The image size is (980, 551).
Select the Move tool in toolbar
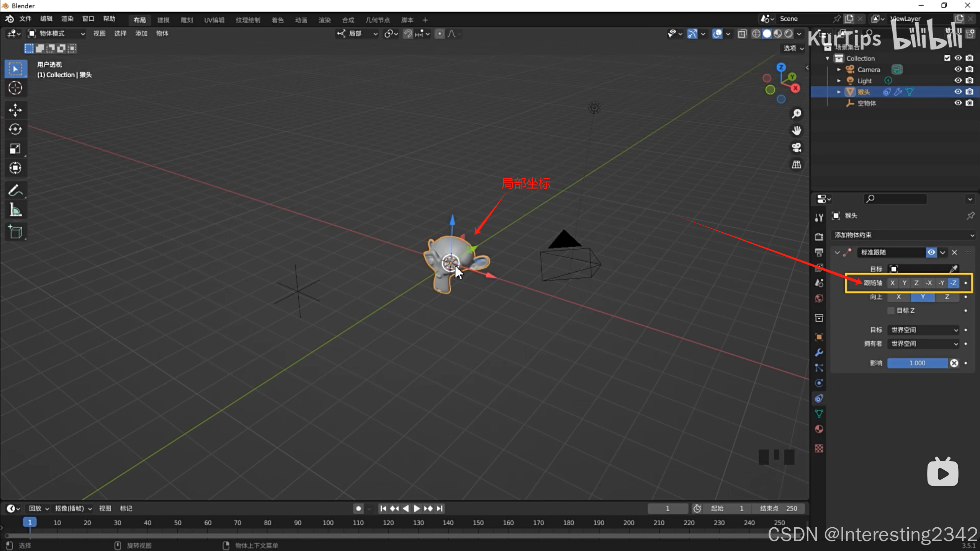click(15, 110)
